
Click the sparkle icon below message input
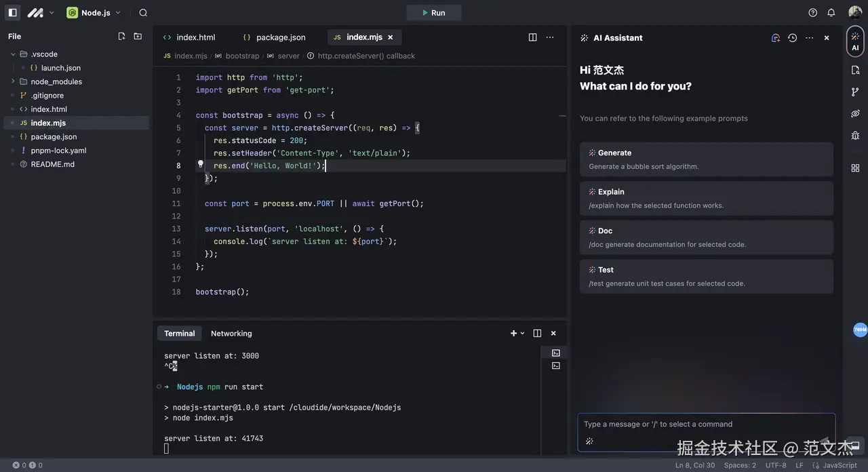coord(589,441)
